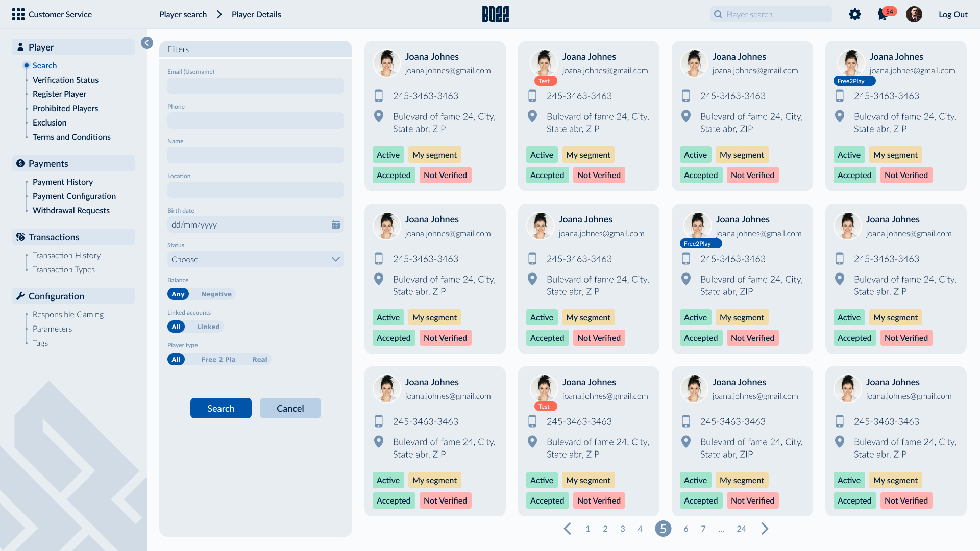Set Player type filter to Real
The width and height of the screenshot is (980, 551).
tap(259, 360)
